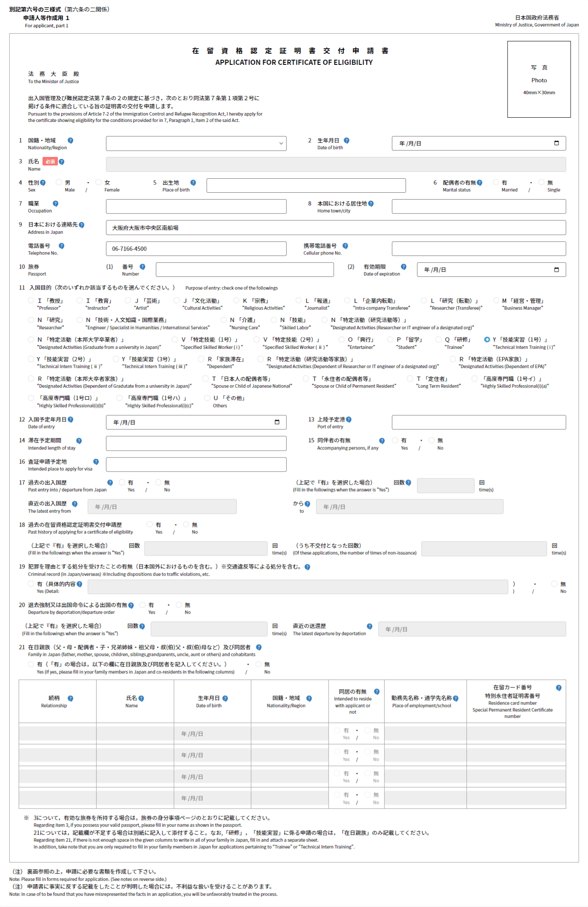Click calendar icon in passport expiration date
This screenshot has width=588, height=907.
(556, 269)
